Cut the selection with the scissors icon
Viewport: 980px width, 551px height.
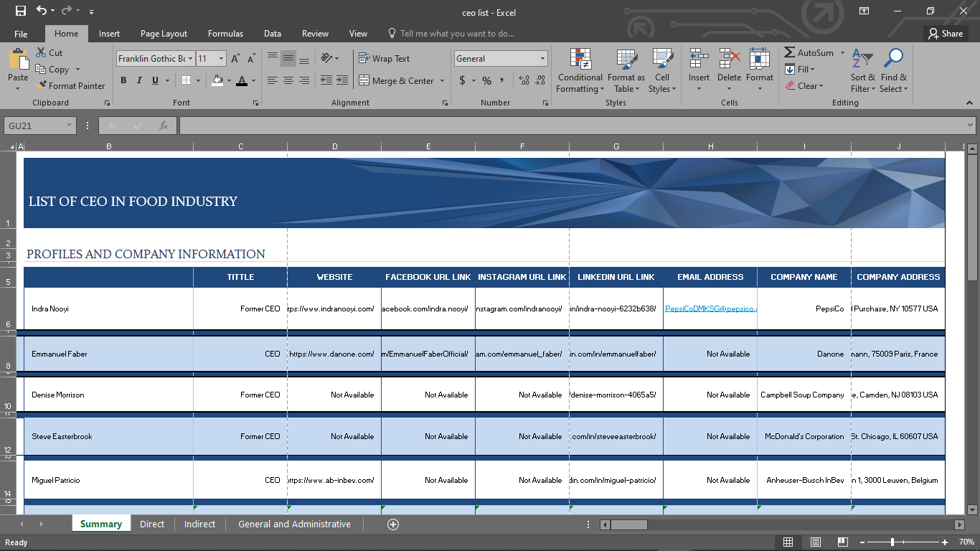(42, 52)
